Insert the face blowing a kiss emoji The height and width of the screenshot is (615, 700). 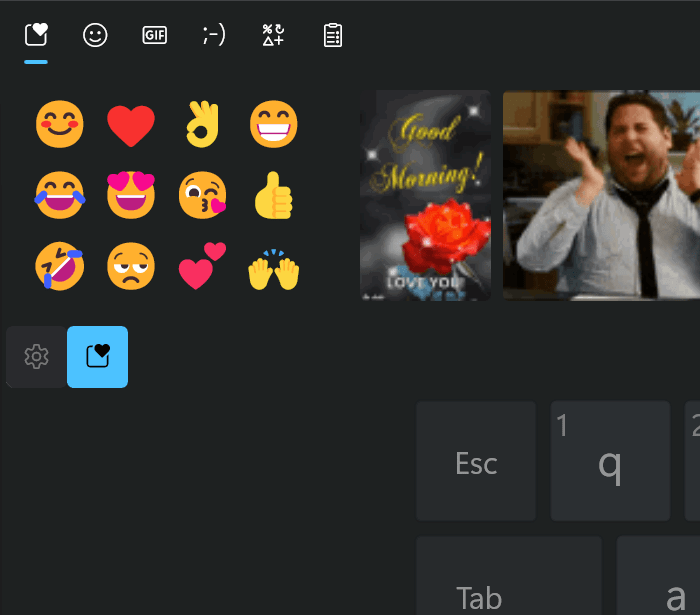pyautogui.click(x=203, y=195)
